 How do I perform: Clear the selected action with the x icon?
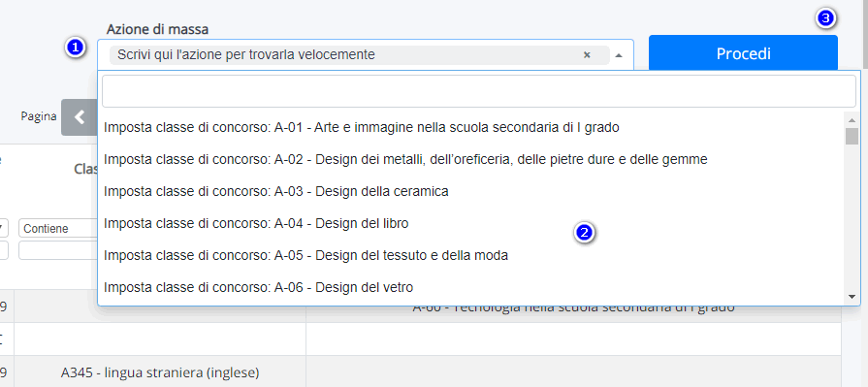click(x=587, y=55)
